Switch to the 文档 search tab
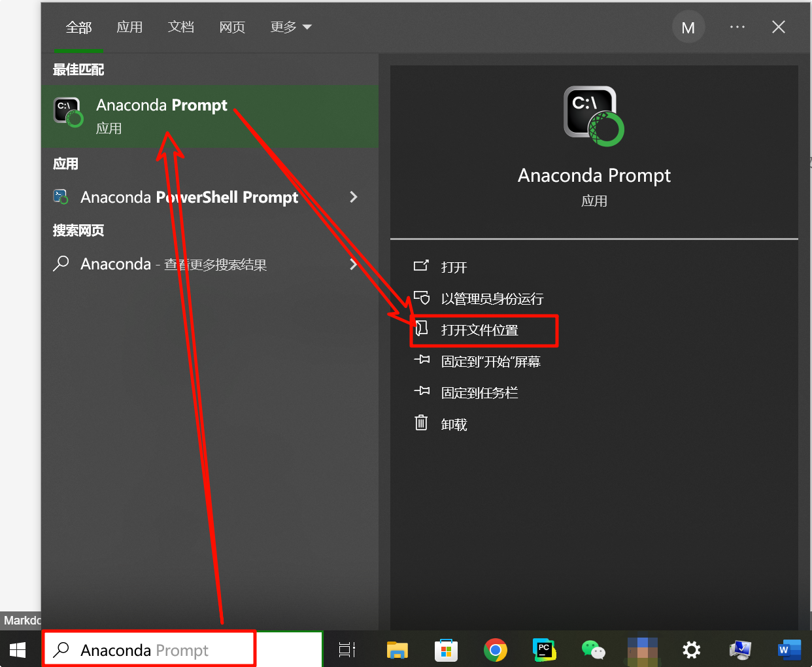The width and height of the screenshot is (812, 667). click(181, 27)
